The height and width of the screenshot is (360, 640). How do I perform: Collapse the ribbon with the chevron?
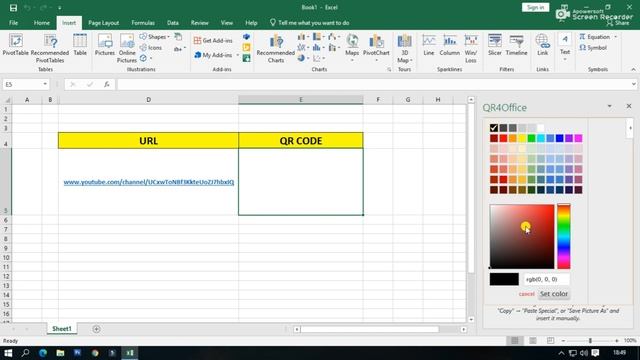[x=633, y=69]
